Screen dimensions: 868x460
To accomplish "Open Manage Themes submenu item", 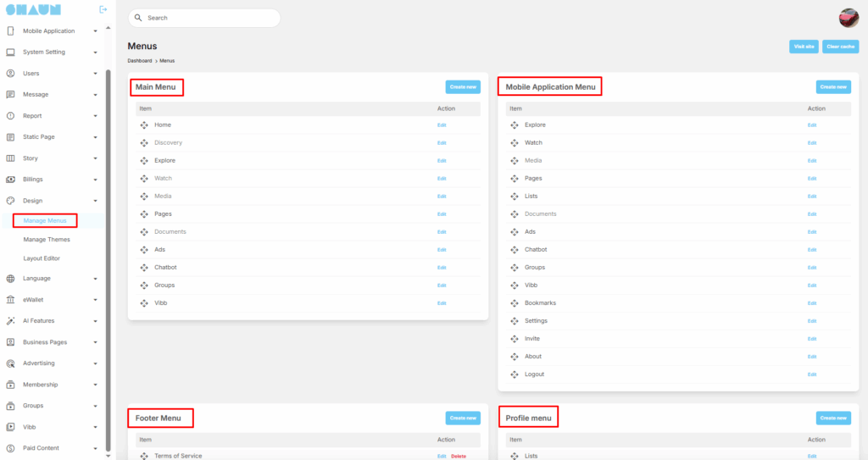I will 47,240.
